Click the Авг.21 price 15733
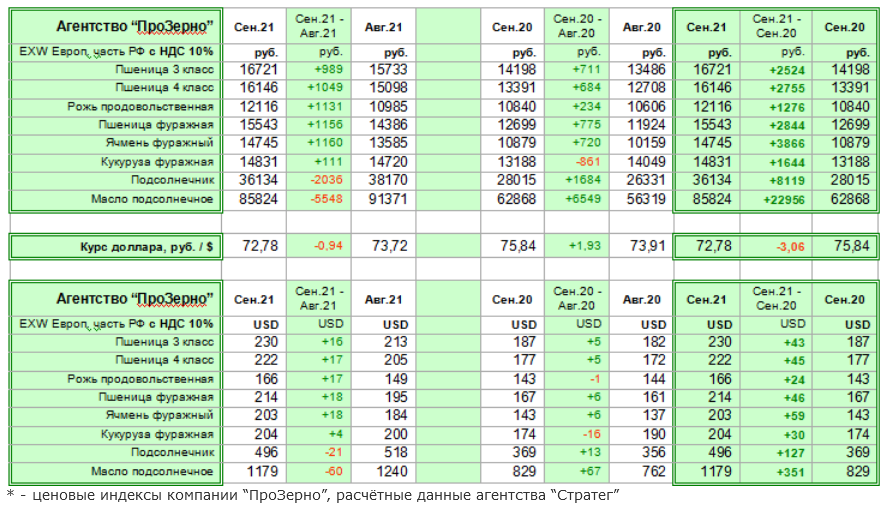Viewport: 885px width, 505px height. click(x=388, y=69)
